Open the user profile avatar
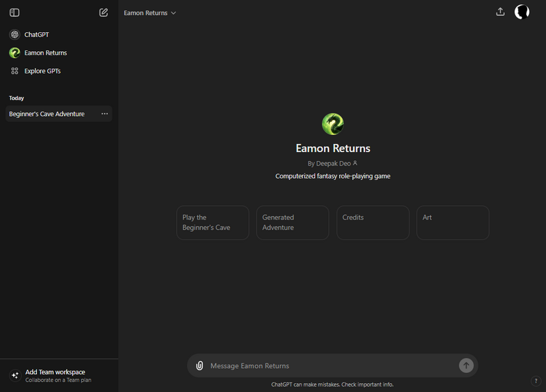The width and height of the screenshot is (546, 392). (x=522, y=12)
